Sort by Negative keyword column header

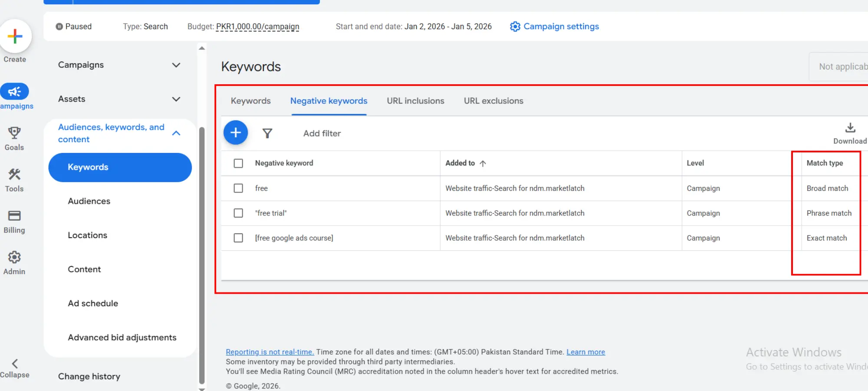click(284, 163)
